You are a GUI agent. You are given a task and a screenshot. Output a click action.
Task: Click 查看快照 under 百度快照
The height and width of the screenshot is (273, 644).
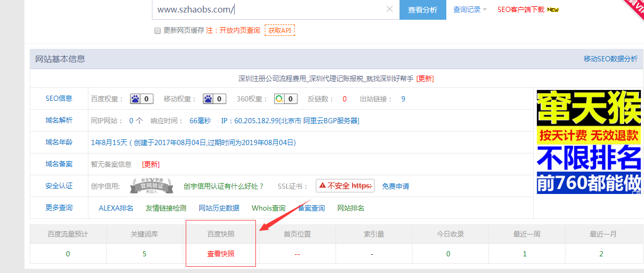221,254
